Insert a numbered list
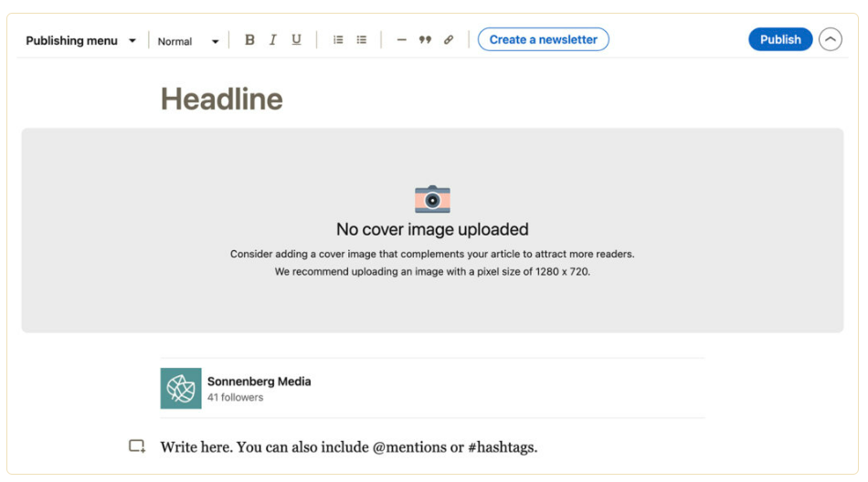 click(338, 40)
